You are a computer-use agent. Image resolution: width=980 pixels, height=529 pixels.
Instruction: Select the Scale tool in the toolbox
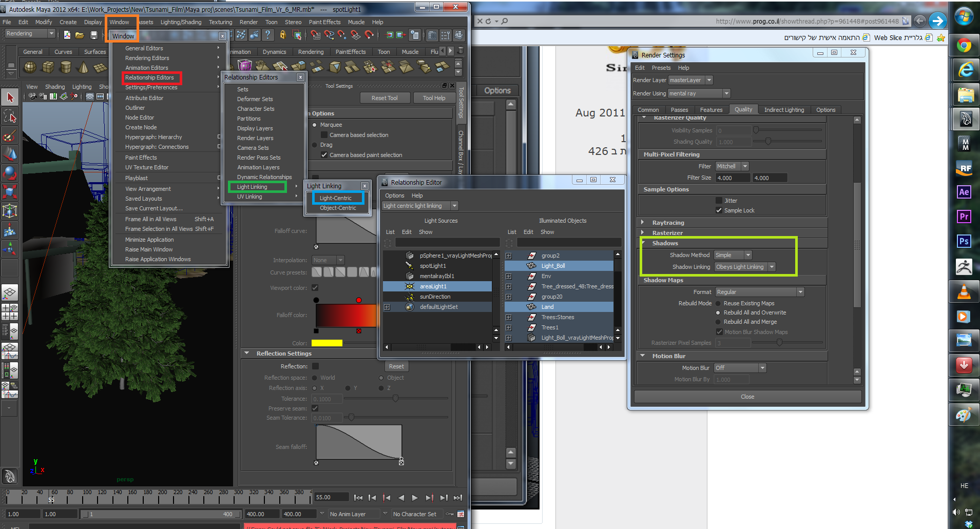coord(10,192)
